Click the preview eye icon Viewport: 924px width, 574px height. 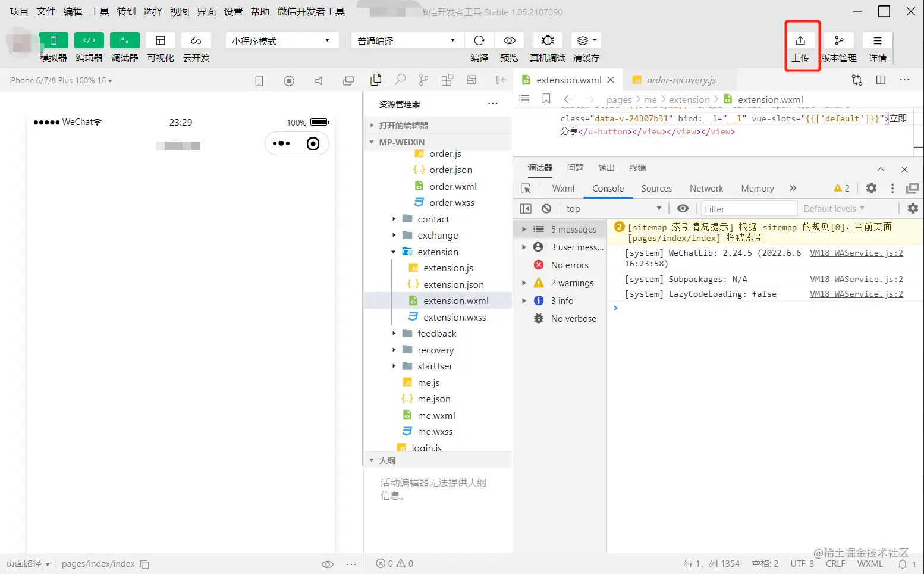tap(510, 40)
